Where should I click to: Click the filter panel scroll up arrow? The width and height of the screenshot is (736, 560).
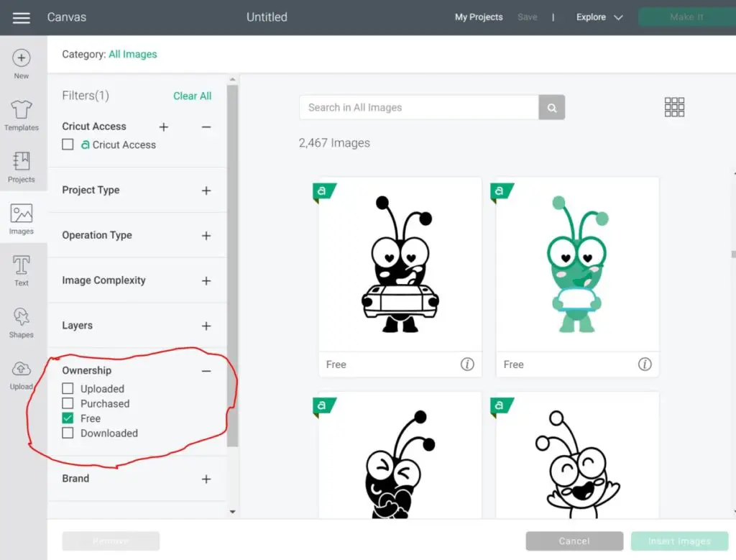(x=232, y=79)
